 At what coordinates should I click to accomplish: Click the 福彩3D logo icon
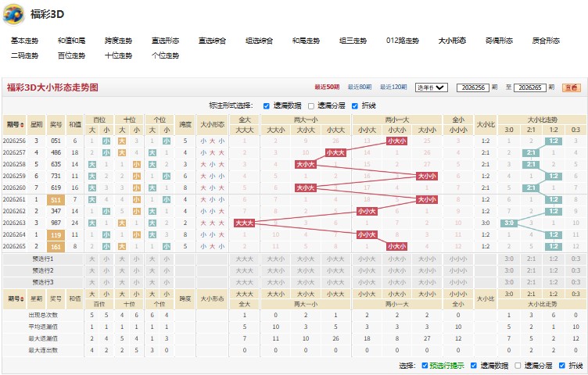[13, 14]
